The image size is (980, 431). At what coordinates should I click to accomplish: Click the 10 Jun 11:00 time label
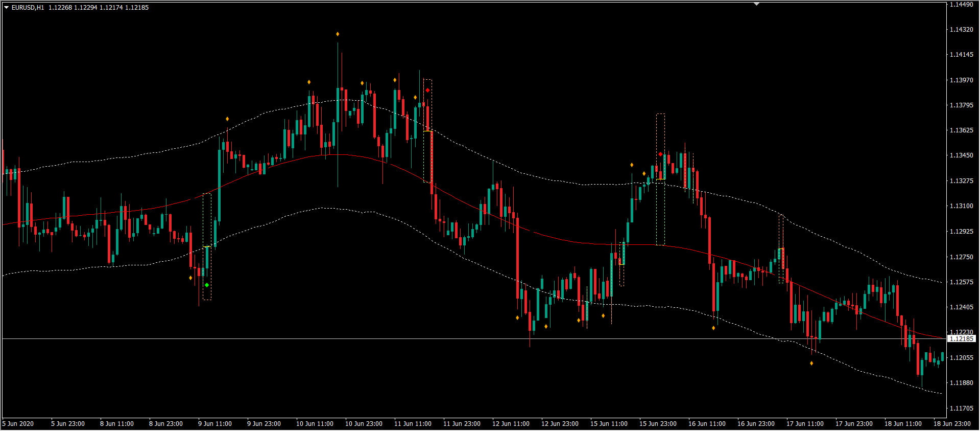(315, 424)
